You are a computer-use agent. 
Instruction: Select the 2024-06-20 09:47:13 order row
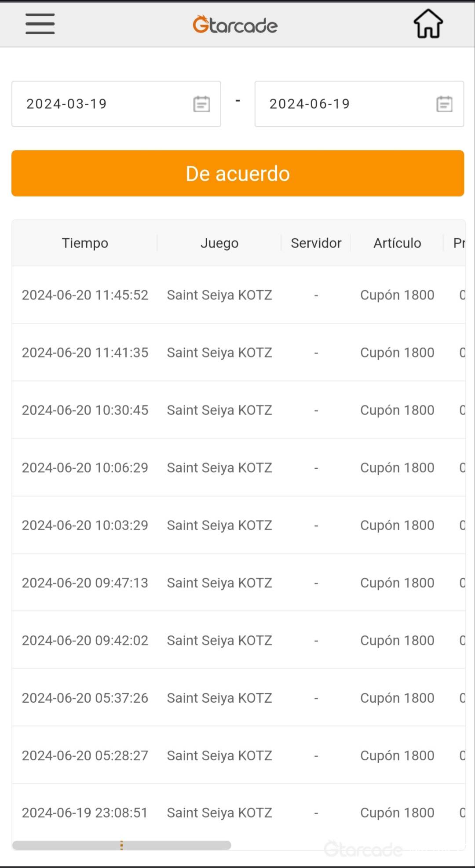[237, 583]
